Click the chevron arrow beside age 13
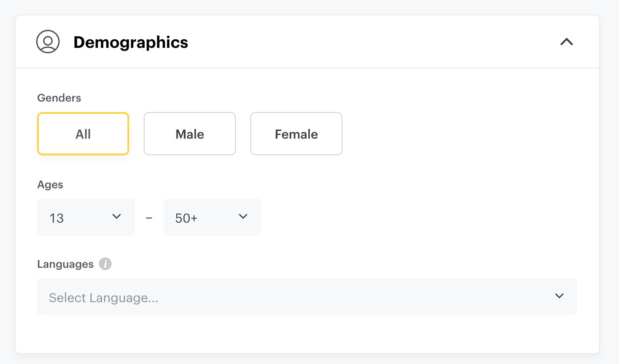The image size is (619, 364). click(117, 217)
